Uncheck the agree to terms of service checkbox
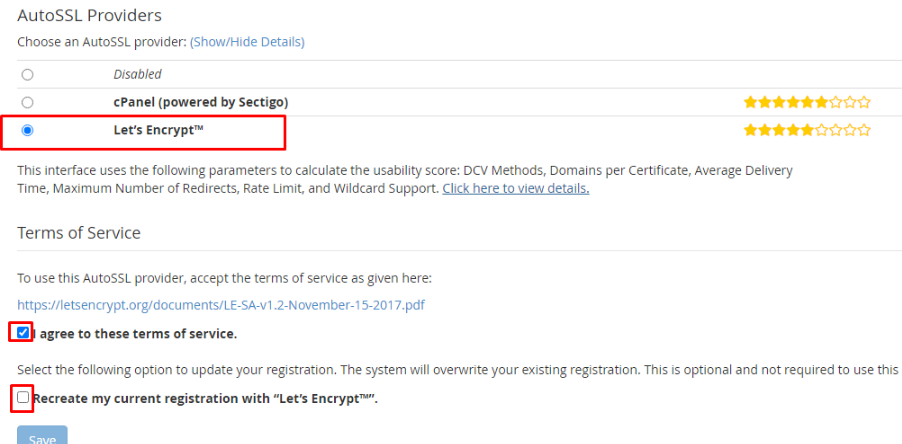This screenshot has height=444, width=902. point(23,332)
